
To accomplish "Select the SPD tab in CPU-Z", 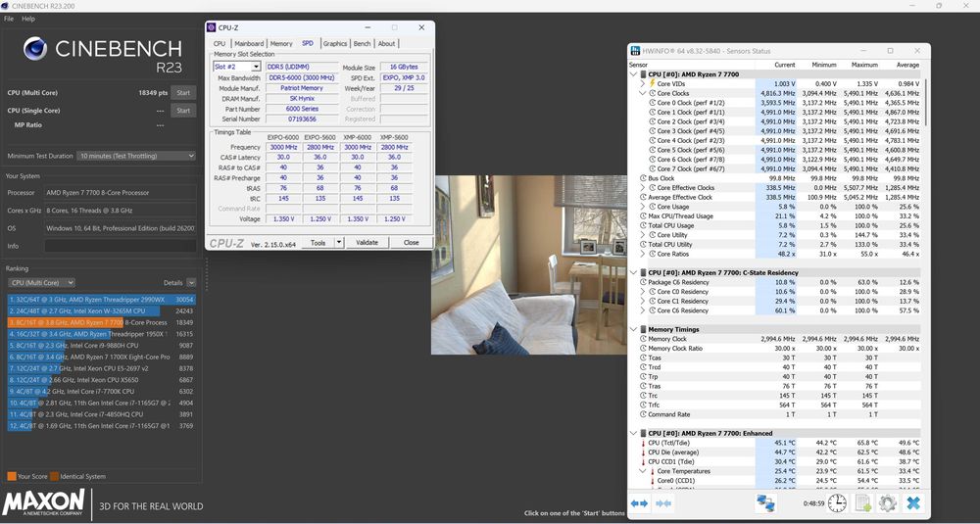I will [x=308, y=43].
